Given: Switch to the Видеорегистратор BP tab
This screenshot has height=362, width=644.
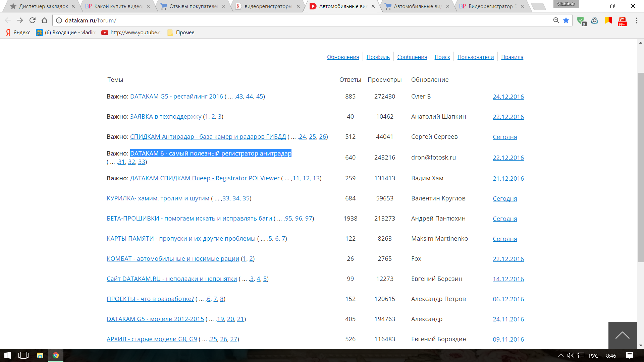Looking at the screenshot, I should (x=491, y=6).
